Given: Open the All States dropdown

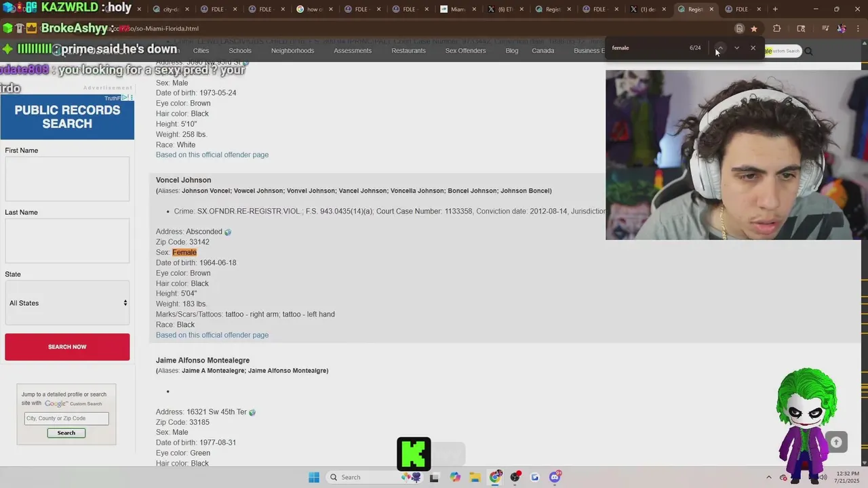Looking at the screenshot, I should pyautogui.click(x=67, y=303).
